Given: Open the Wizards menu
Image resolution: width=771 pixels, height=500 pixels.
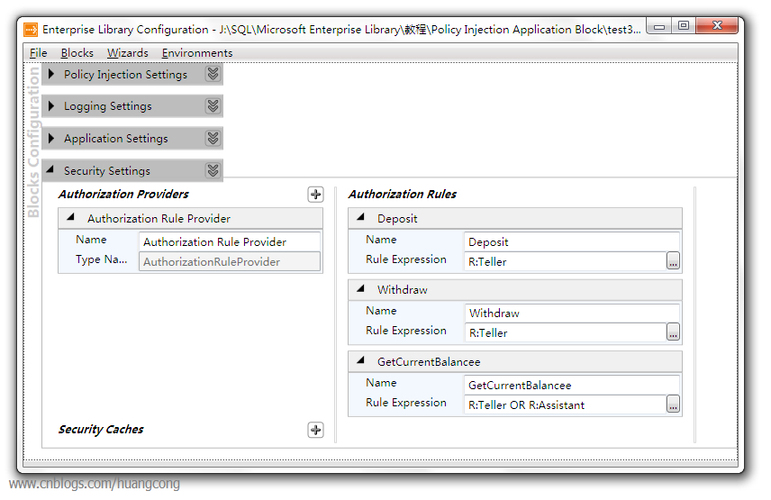Looking at the screenshot, I should click(127, 53).
